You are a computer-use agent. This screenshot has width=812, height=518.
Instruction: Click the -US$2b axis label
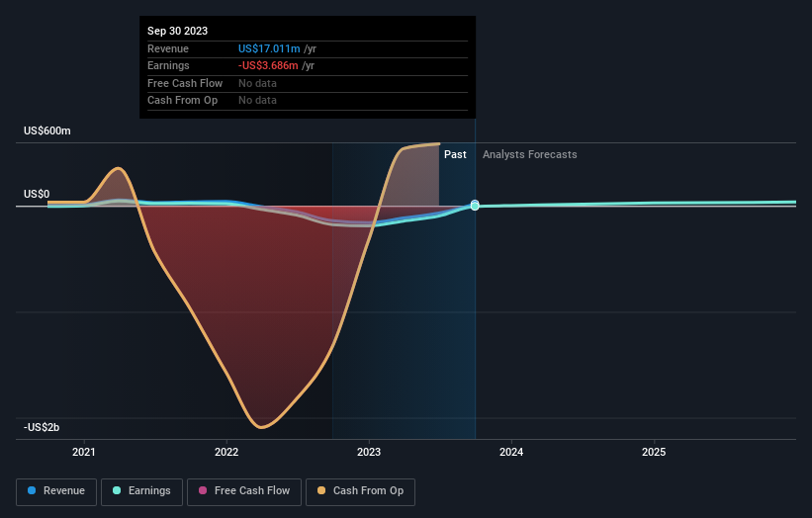[42, 427]
